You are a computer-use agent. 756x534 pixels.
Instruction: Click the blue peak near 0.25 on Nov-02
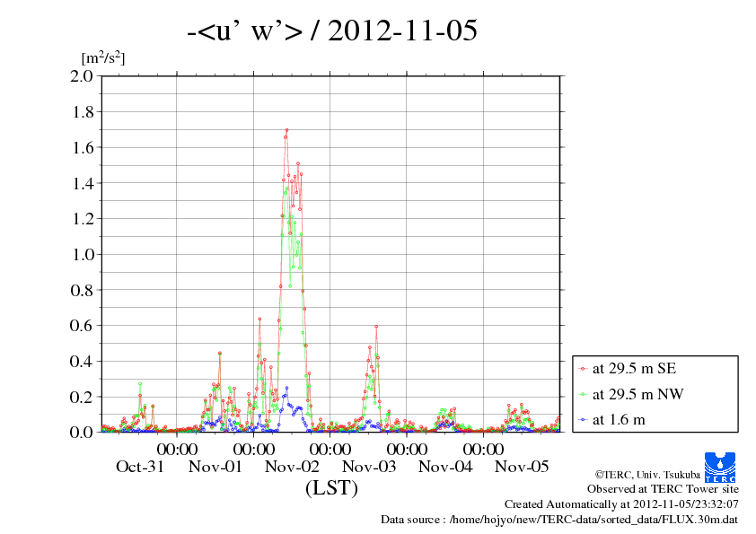(287, 388)
